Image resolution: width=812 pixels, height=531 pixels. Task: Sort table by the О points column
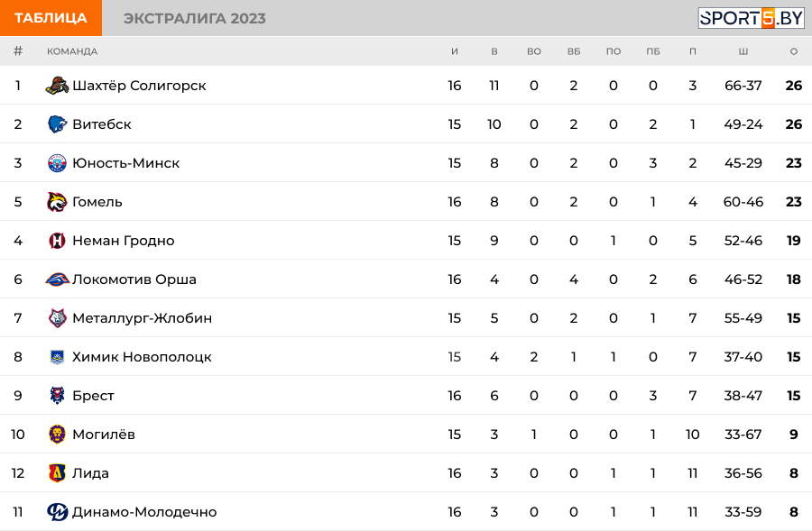click(793, 51)
